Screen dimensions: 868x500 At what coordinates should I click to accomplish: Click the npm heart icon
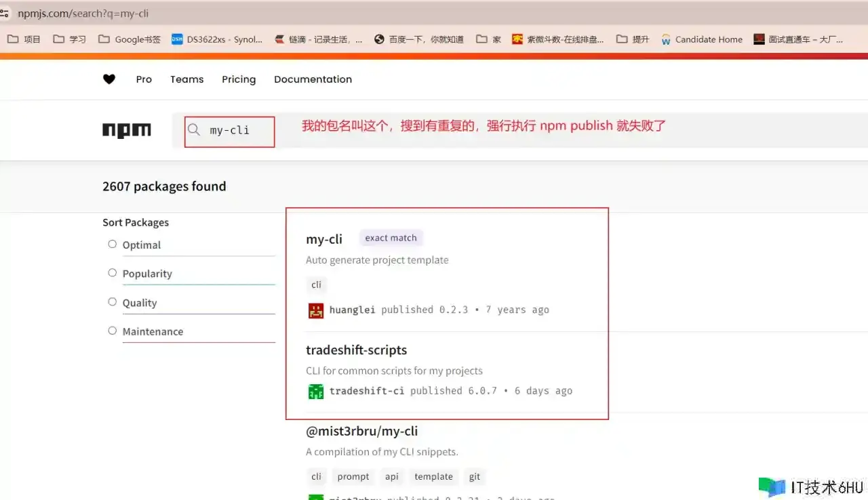point(109,79)
